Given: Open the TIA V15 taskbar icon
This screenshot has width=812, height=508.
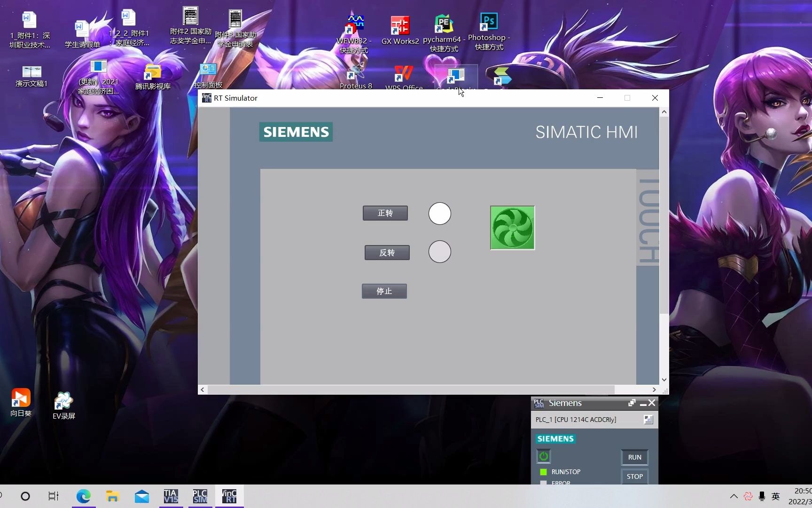Looking at the screenshot, I should coord(171,496).
